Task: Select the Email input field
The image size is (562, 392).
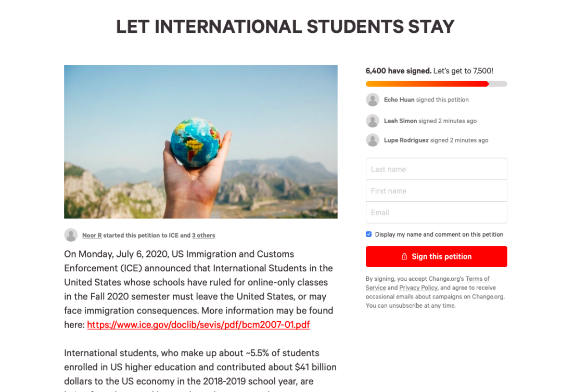Action: [x=436, y=213]
